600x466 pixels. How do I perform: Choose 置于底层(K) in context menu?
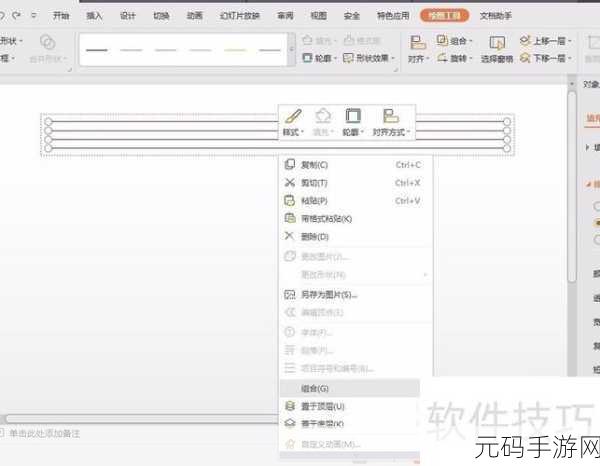pos(350,424)
